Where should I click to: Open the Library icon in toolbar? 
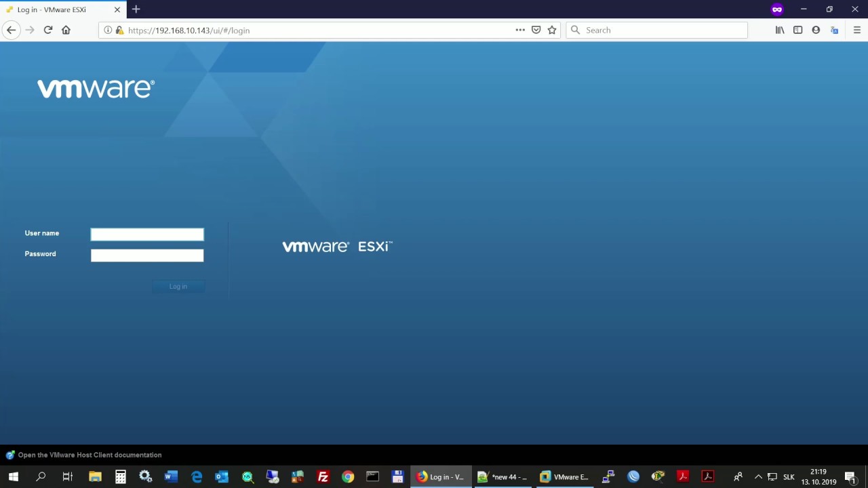click(780, 30)
